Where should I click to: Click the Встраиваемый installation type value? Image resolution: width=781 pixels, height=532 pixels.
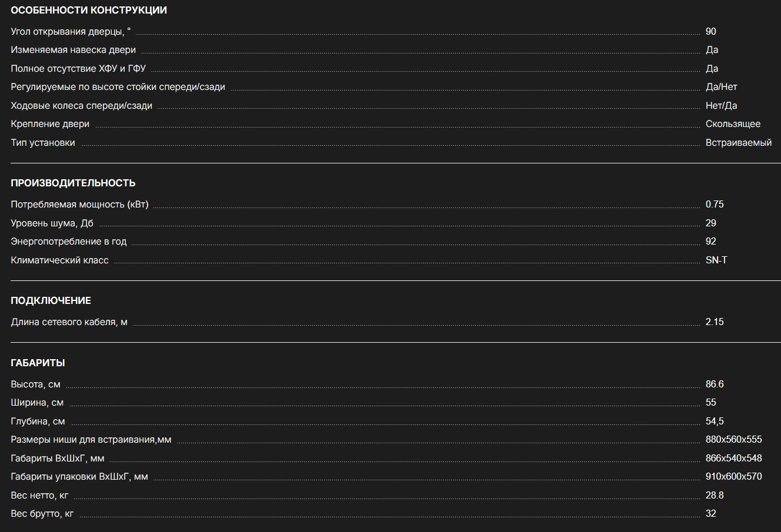[x=738, y=143]
